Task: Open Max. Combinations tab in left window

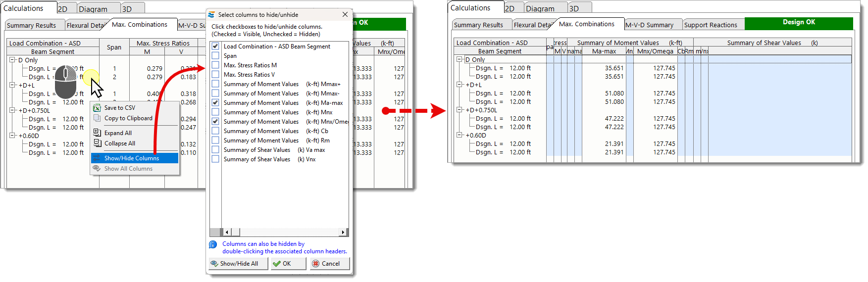Action: [x=141, y=24]
